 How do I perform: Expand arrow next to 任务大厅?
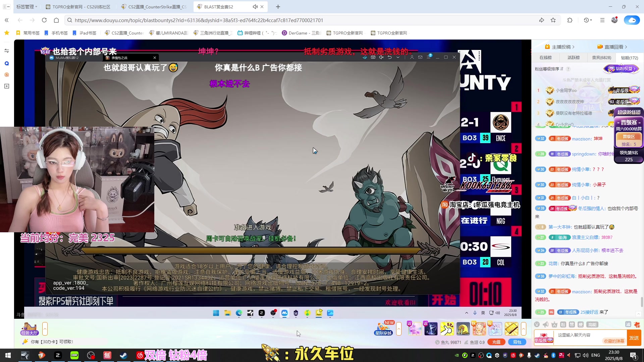click(x=45, y=328)
